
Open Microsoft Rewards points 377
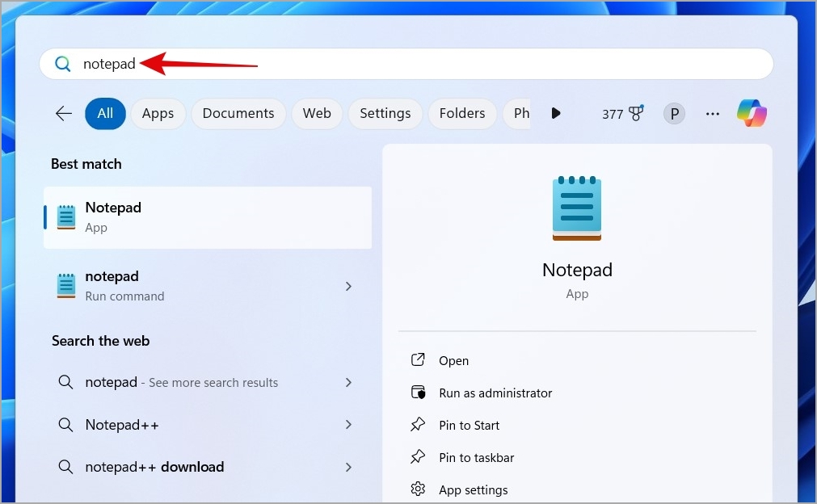pos(623,114)
